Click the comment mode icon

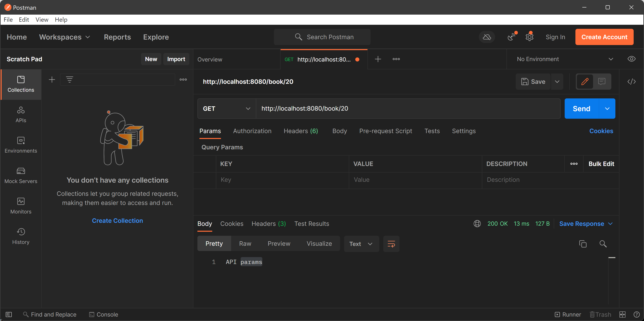tap(602, 82)
